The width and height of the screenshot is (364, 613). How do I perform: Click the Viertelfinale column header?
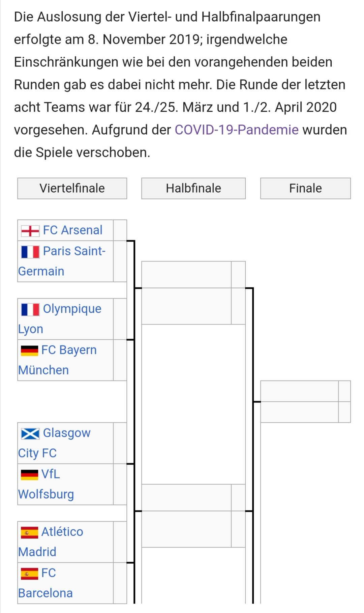[x=72, y=188]
